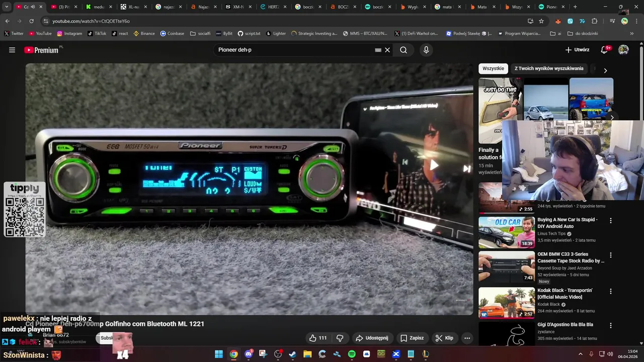Viewport: 644px width, 362px height.
Task: Dislike the video with thumbs down
Action: pyautogui.click(x=340, y=338)
